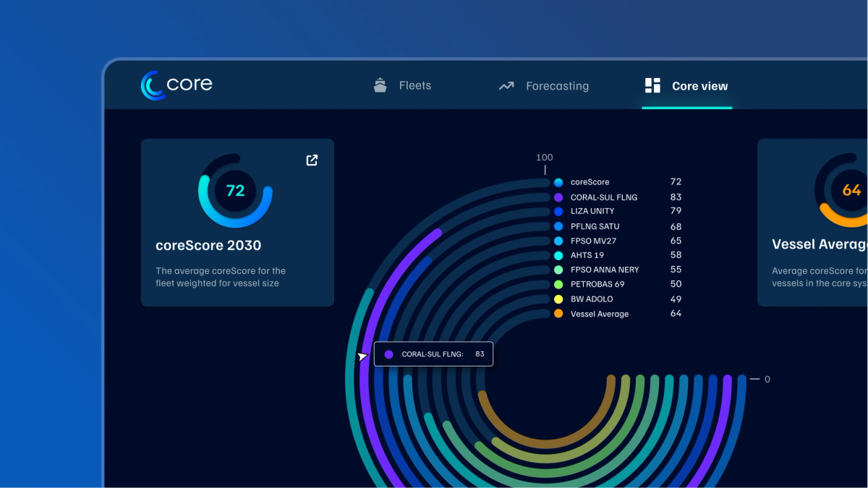Click the LIZA UNITY legend dot
The height and width of the screenshot is (488, 868).
558,212
